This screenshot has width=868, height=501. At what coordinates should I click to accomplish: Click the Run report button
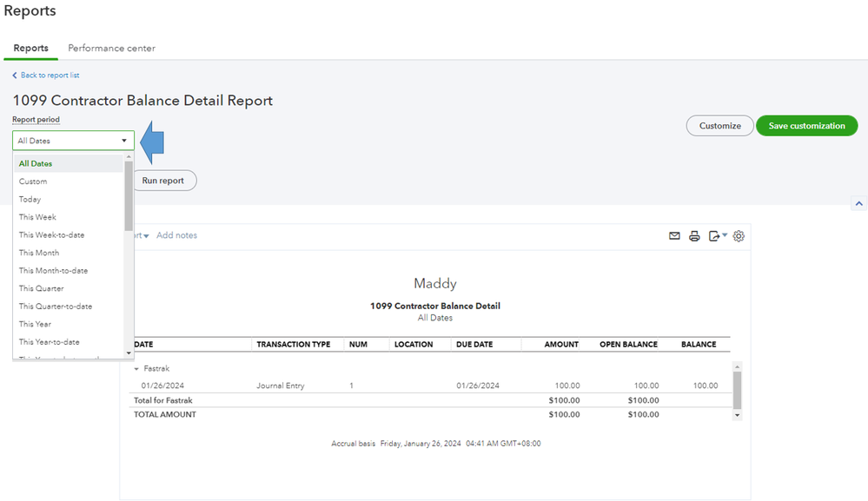pyautogui.click(x=163, y=181)
